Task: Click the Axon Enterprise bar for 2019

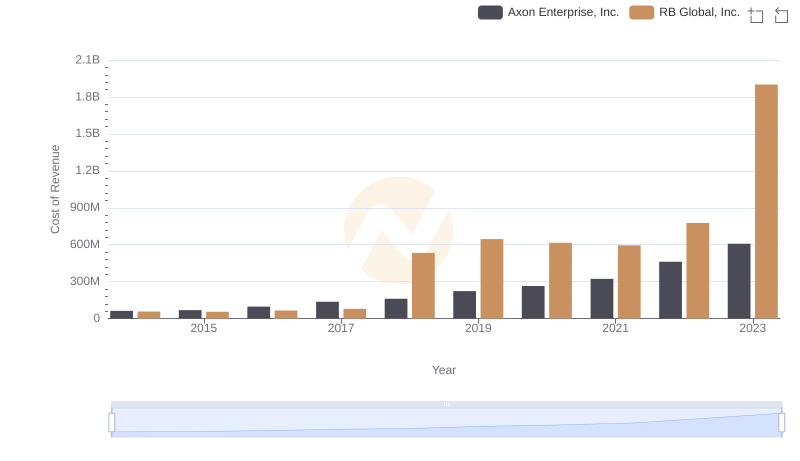Action: tap(464, 305)
